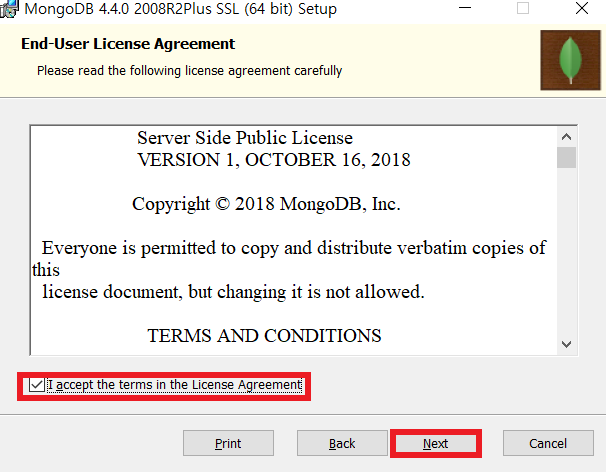This screenshot has width=606, height=472.
Task: Click 'Copyright © 2018 MongoDB, Inc.' line
Action: tap(266, 204)
